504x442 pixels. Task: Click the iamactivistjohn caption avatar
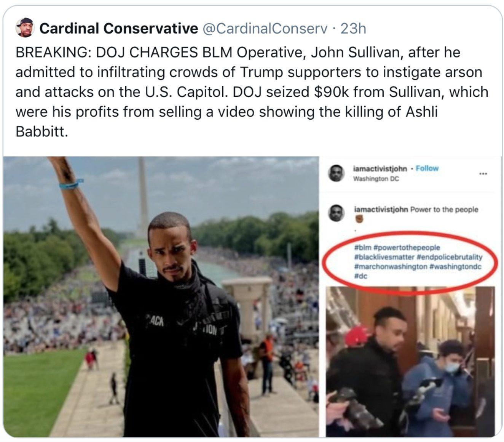coord(336,213)
